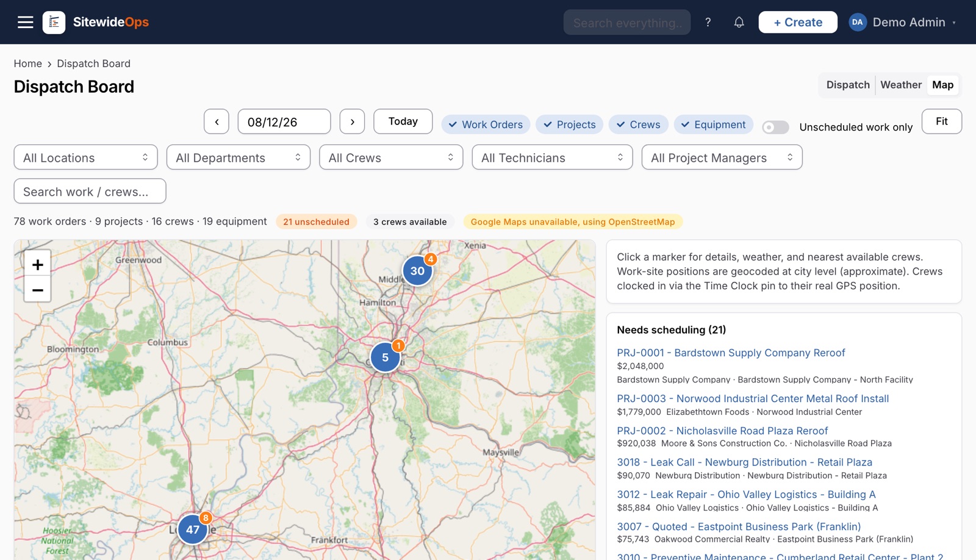Open 3012 Leak Repair Ohio Valley Logistics

click(746, 495)
